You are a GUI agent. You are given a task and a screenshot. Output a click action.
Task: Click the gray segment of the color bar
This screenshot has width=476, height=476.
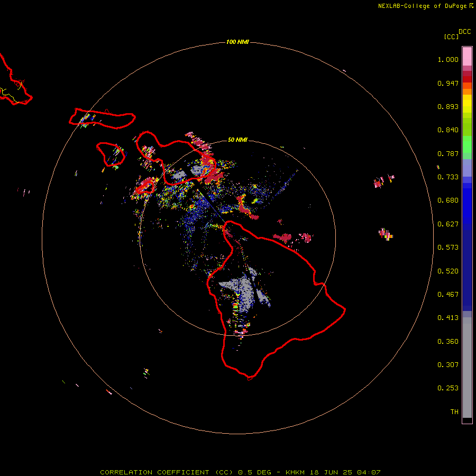pyautogui.click(x=467, y=368)
